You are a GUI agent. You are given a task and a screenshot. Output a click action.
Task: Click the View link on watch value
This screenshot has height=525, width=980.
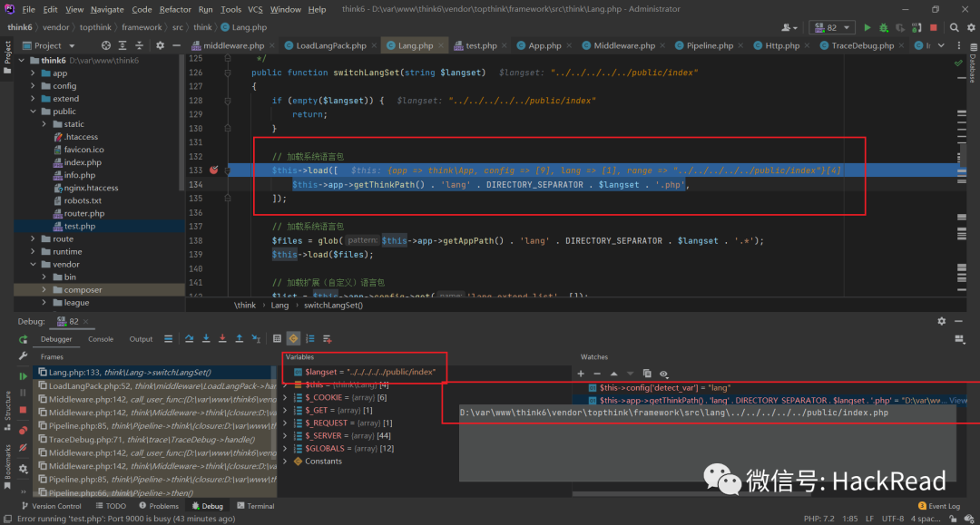(x=958, y=400)
